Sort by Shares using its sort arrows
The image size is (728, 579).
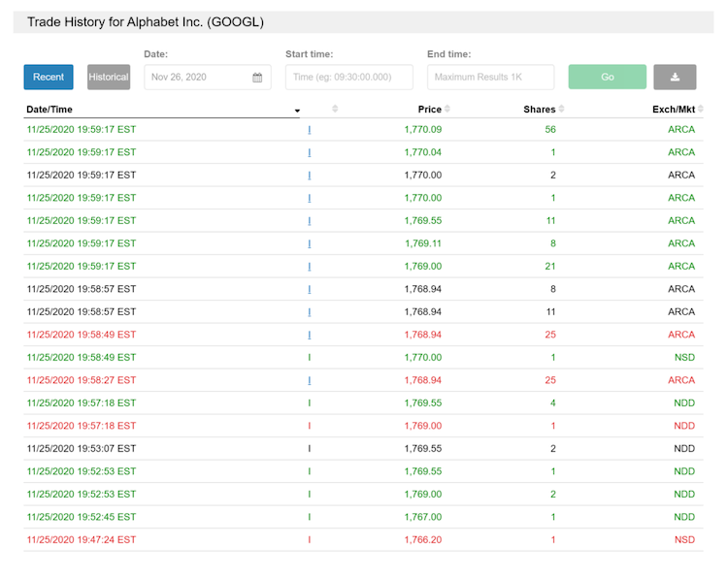click(561, 110)
